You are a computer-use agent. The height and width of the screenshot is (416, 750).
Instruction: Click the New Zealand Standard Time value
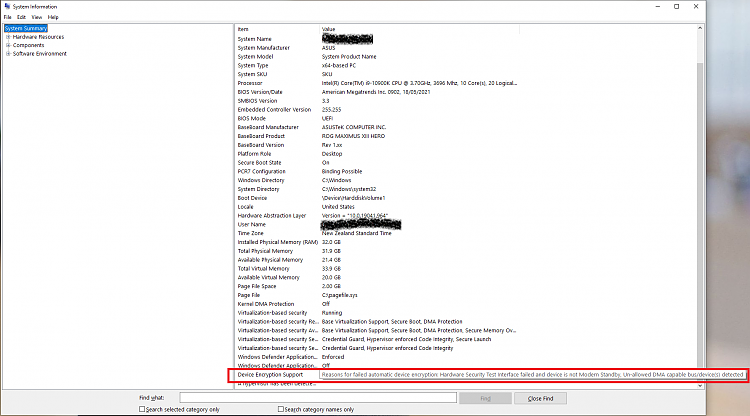point(357,233)
